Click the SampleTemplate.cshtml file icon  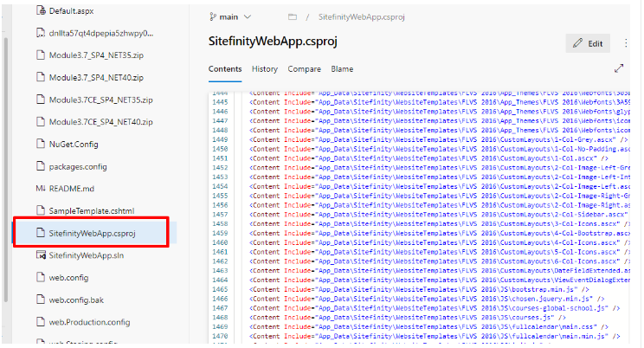pyautogui.click(x=41, y=210)
